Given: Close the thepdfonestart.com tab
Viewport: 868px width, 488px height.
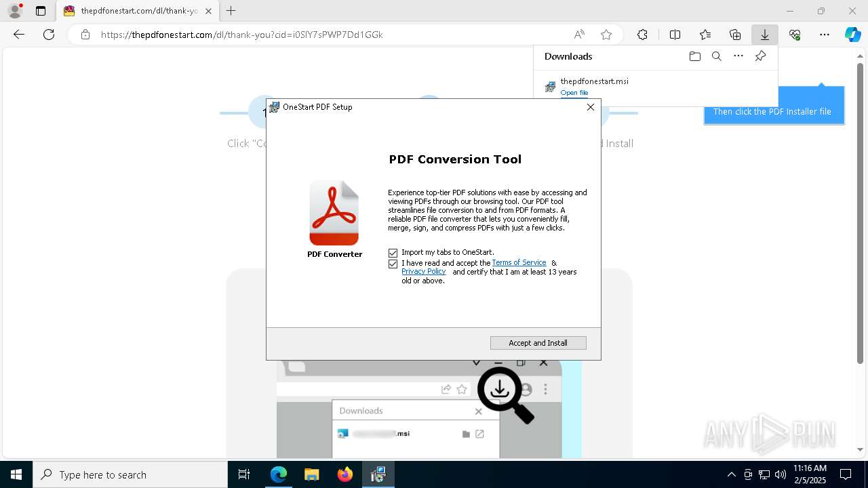Looking at the screenshot, I should pyautogui.click(x=208, y=11).
